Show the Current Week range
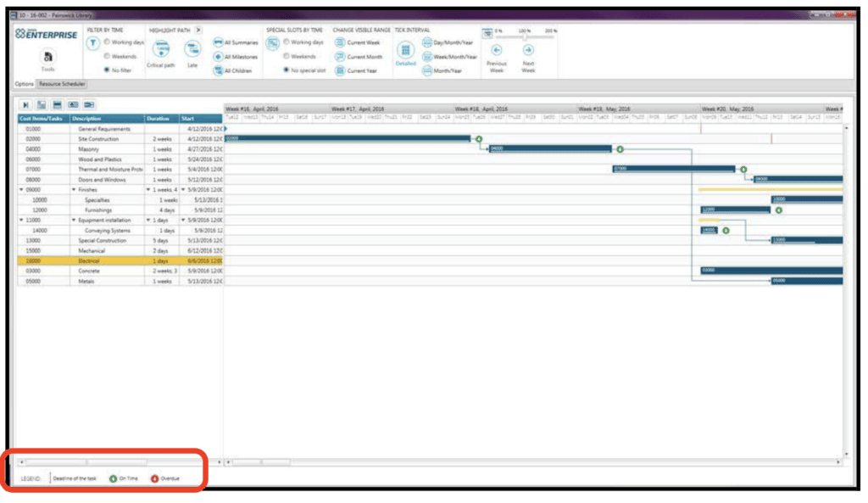This screenshot has width=868, height=503. [x=358, y=42]
